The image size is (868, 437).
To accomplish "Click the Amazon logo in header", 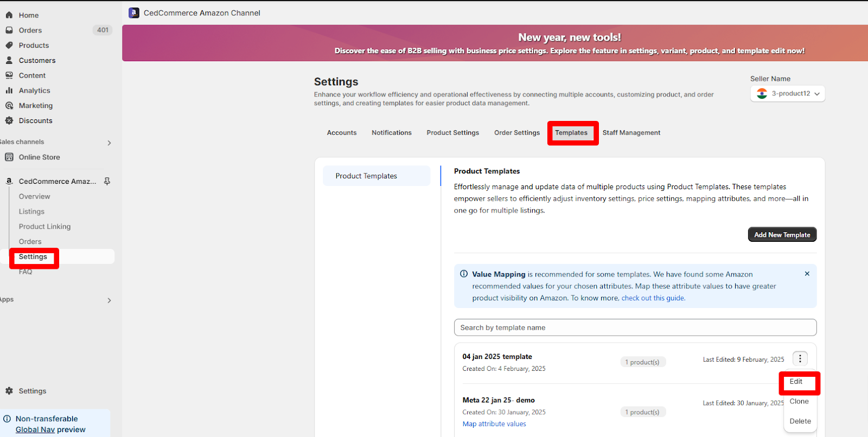I will tap(134, 12).
